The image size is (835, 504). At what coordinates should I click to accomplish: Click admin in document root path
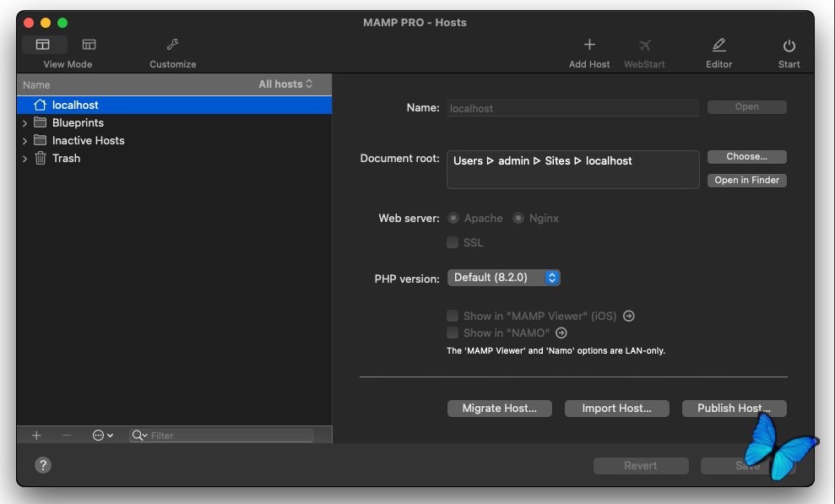point(514,160)
